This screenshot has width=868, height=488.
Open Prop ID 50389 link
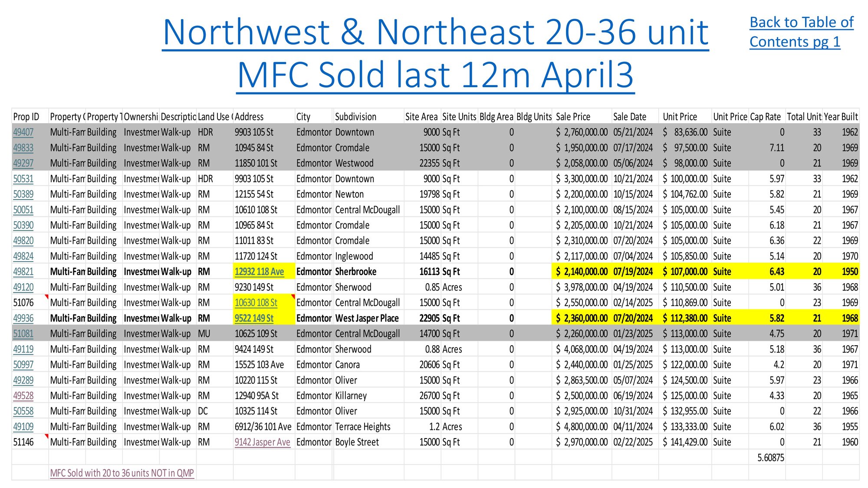23,194
